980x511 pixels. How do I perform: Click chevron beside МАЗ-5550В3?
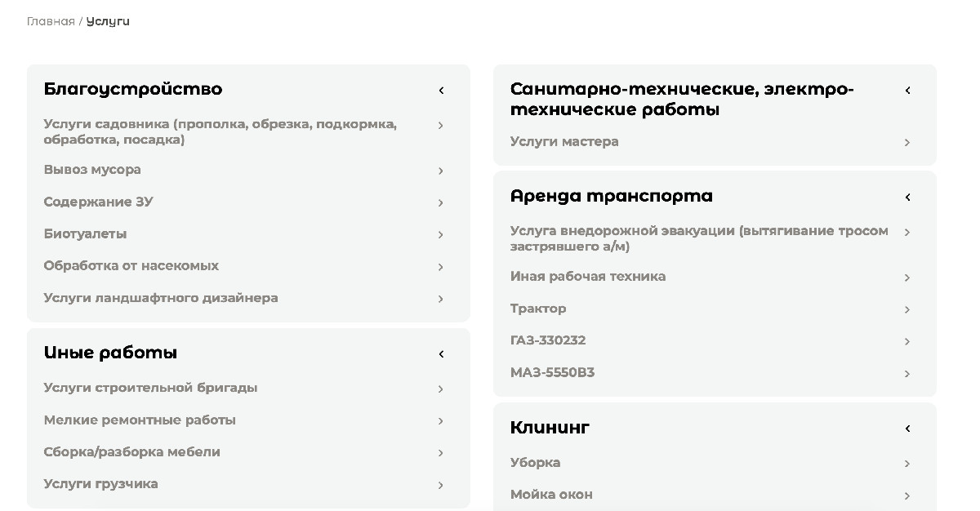[907, 375]
